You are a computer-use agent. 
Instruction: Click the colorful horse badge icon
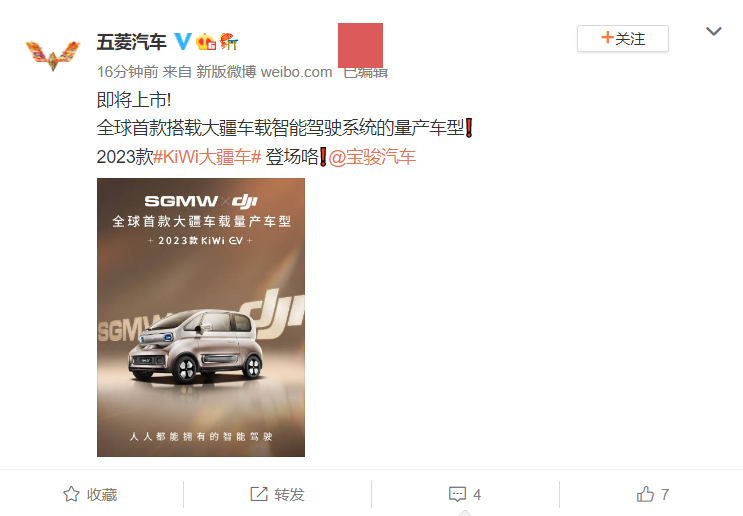click(x=229, y=42)
